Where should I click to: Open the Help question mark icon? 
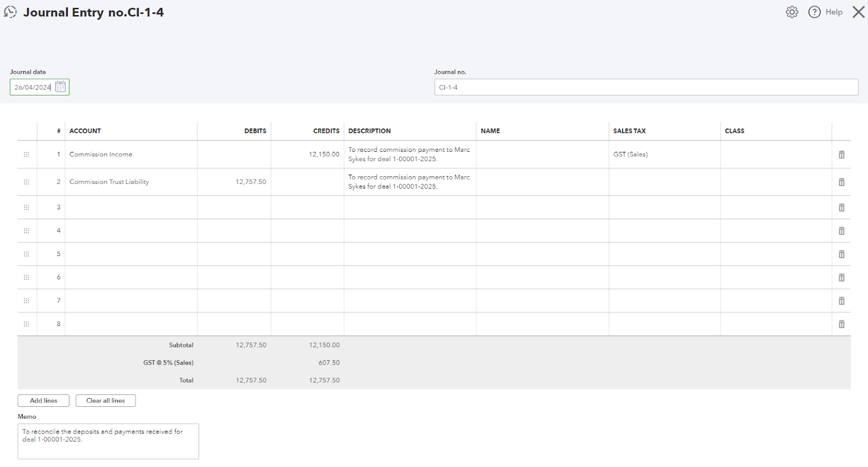tap(814, 12)
